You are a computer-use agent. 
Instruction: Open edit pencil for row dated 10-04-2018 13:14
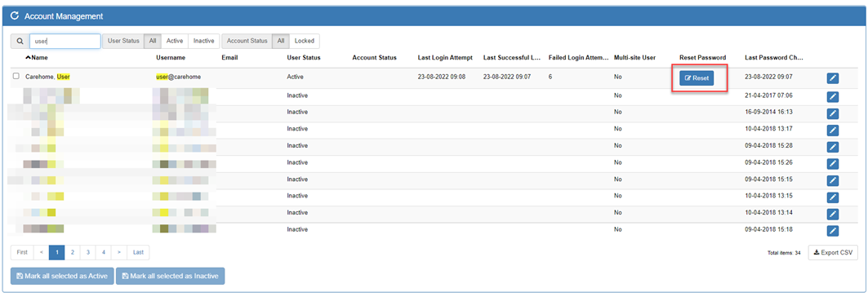tap(833, 214)
